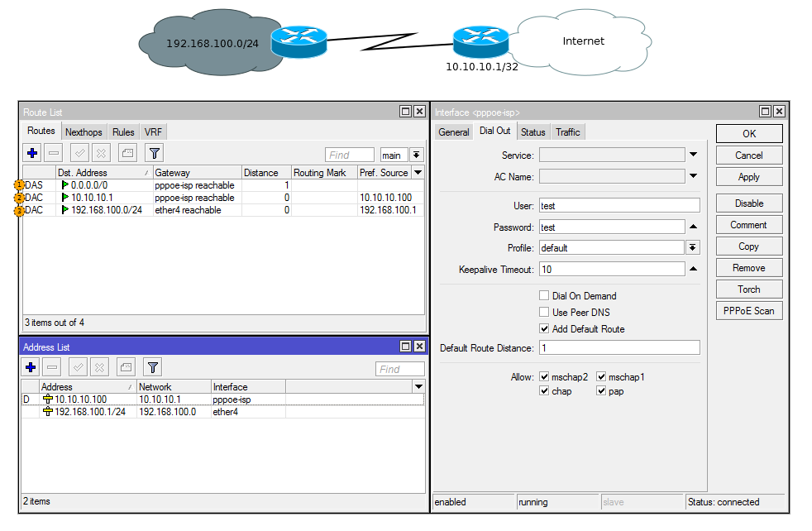Image resolution: width=812 pixels, height=531 pixels.
Task: Click the remove (minus) icon in Route List toolbar
Action: coord(54,153)
